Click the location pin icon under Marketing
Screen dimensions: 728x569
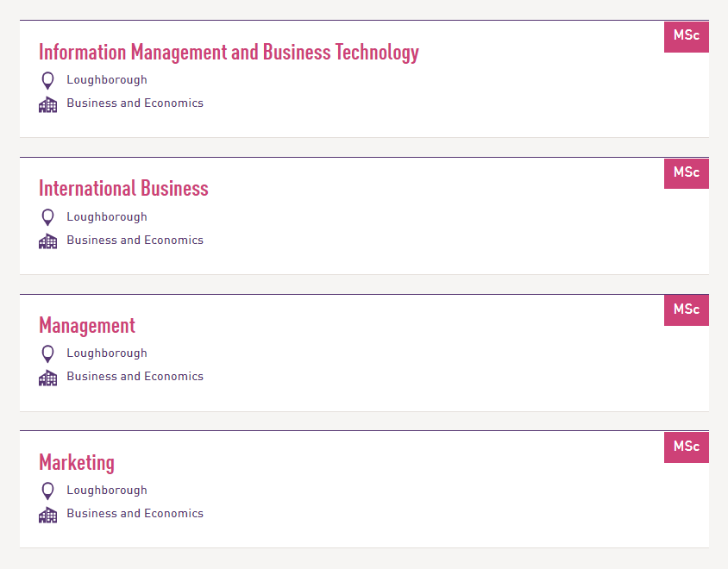47,491
